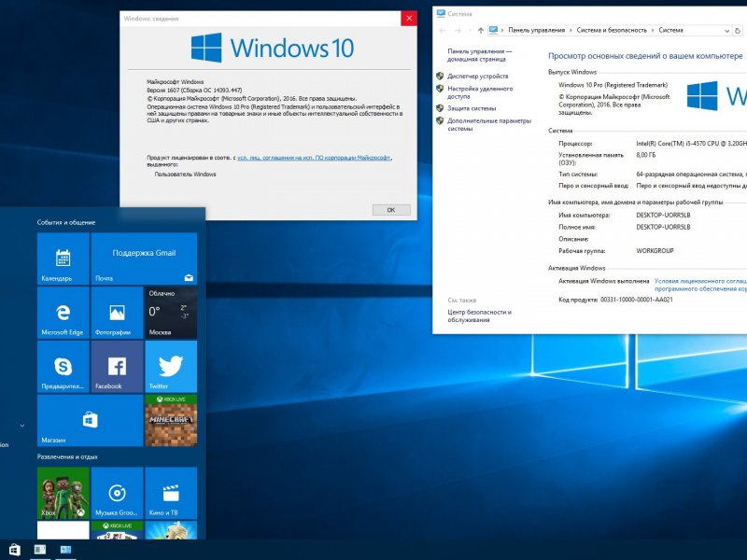This screenshot has width=747, height=560.
Task: Launch the Skype Предварител... tile
Action: point(63,367)
